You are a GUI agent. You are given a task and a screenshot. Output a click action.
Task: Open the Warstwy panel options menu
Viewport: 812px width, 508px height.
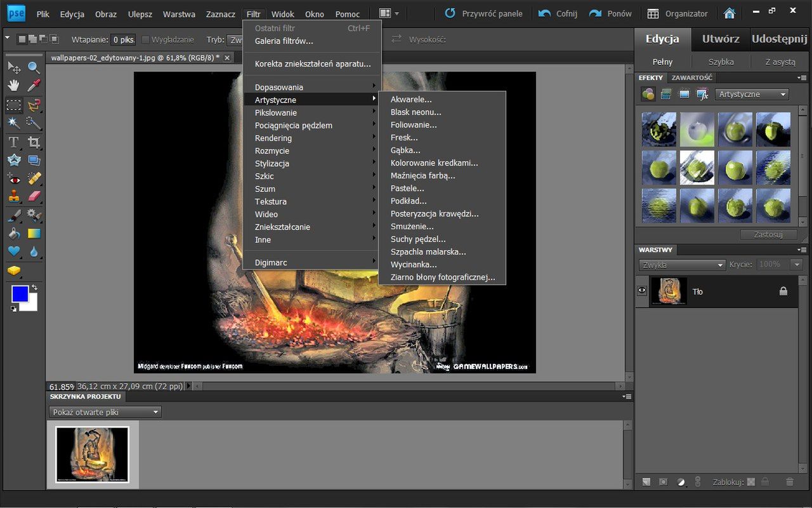click(802, 250)
